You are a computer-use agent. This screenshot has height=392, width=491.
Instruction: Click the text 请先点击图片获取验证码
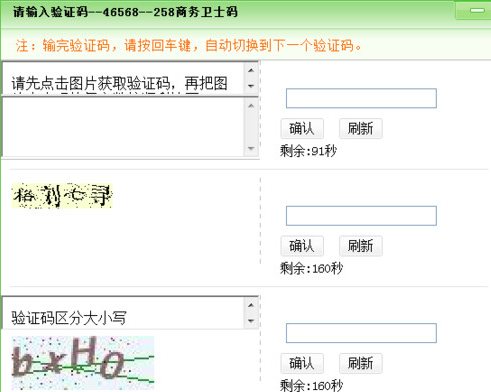click(91, 83)
